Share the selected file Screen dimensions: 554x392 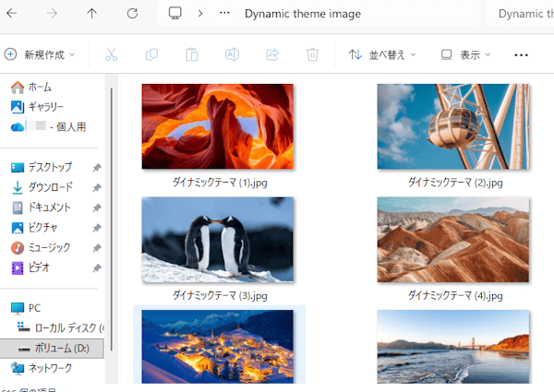272,54
